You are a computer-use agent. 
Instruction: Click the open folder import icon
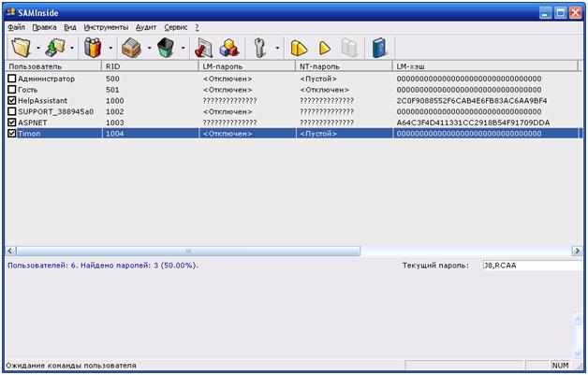tap(21, 48)
